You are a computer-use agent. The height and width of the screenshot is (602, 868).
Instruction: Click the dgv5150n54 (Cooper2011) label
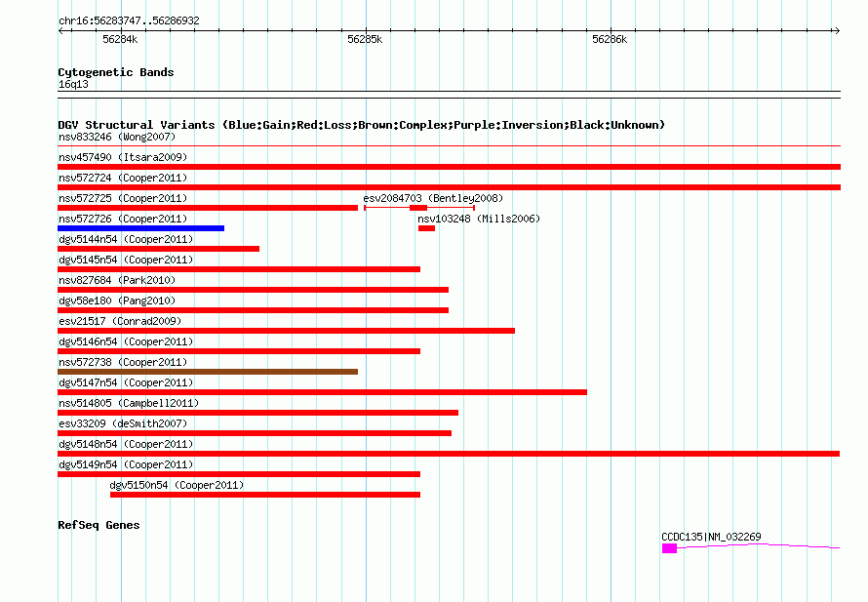click(177, 485)
